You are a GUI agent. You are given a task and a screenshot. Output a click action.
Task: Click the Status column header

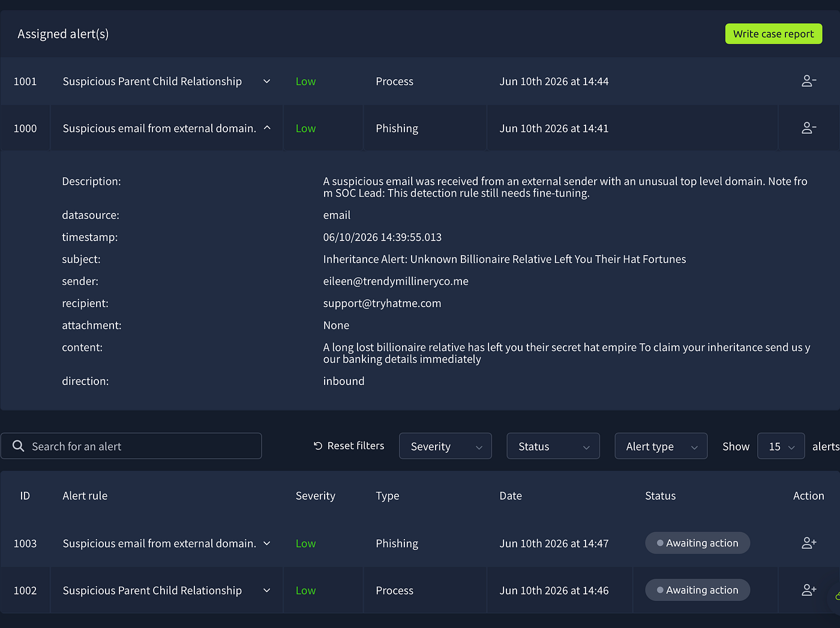click(x=660, y=495)
